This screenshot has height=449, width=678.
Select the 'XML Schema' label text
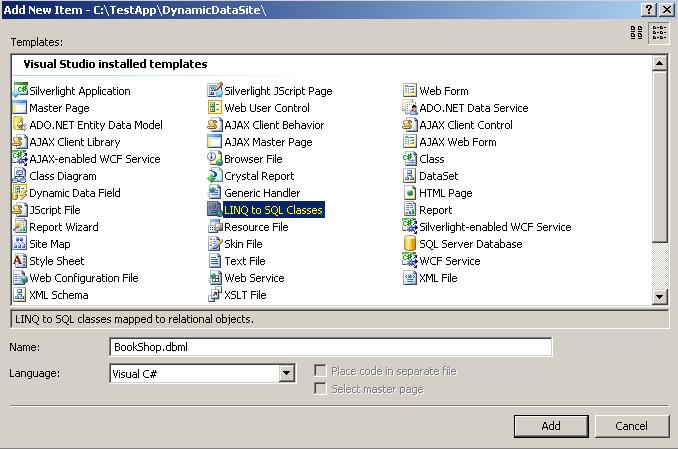coord(59,295)
